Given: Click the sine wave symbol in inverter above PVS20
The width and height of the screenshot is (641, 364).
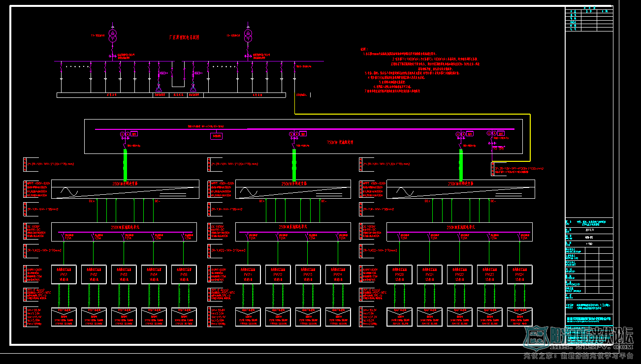Looking at the screenshot, I should point(405,191).
